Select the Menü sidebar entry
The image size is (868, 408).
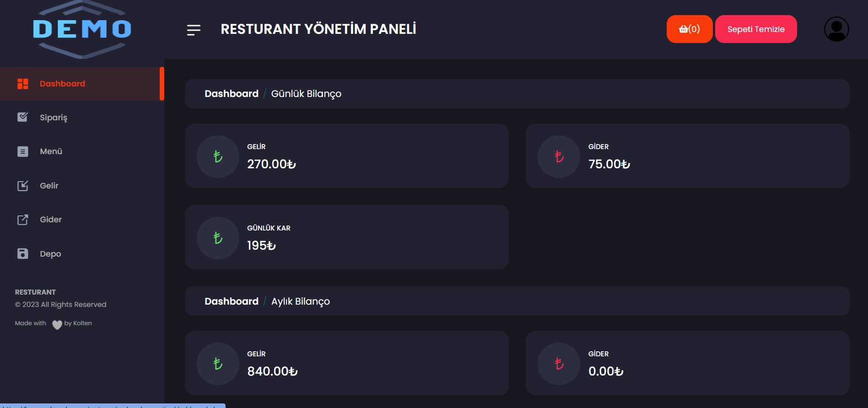(50, 151)
